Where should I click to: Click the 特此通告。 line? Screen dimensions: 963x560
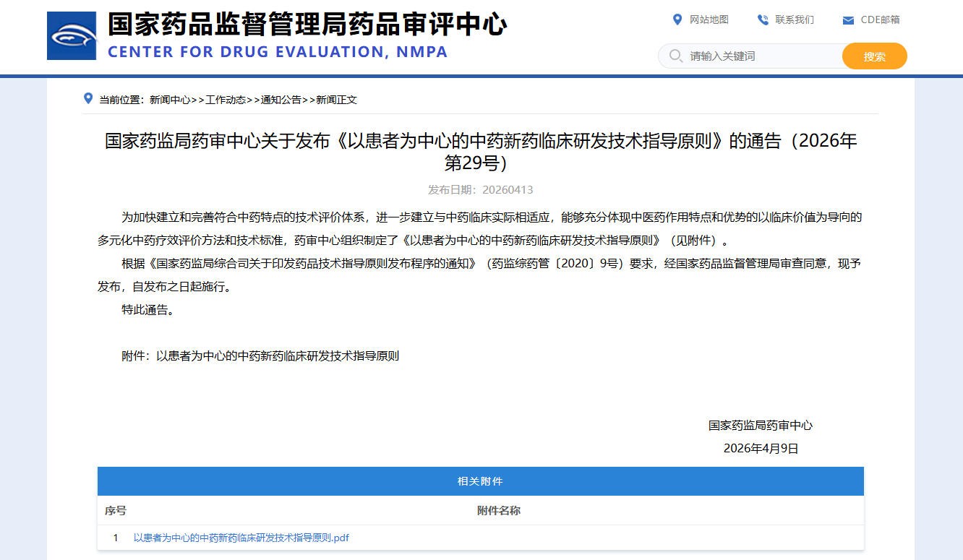click(147, 310)
